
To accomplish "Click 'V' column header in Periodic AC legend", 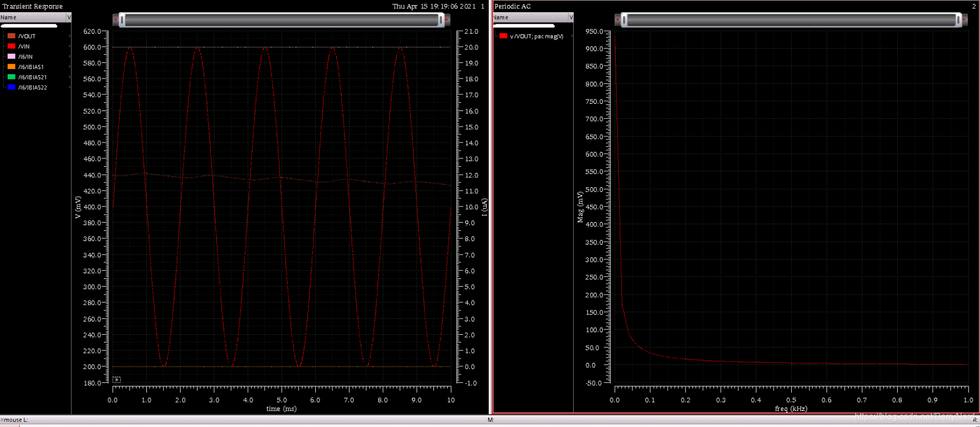I will tap(571, 18).
